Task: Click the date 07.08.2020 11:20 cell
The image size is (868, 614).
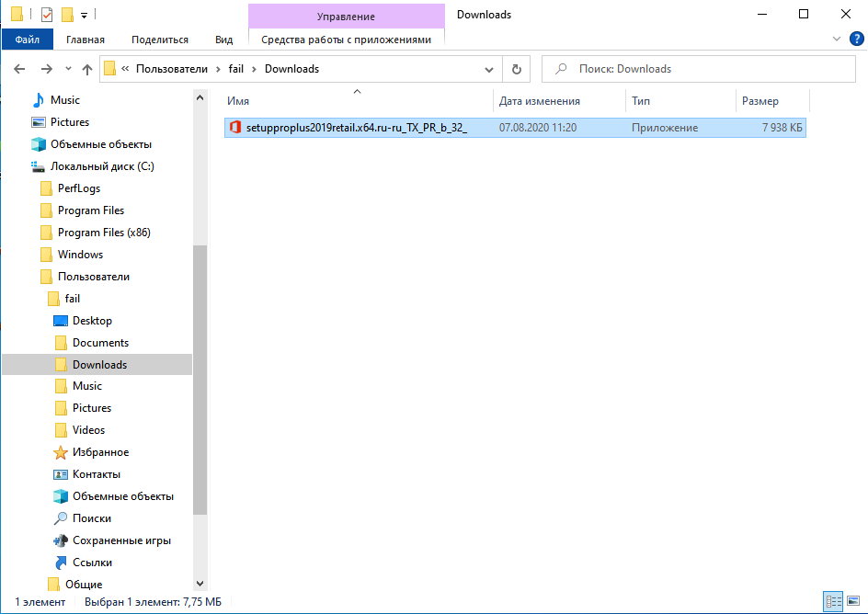Action: (538, 127)
